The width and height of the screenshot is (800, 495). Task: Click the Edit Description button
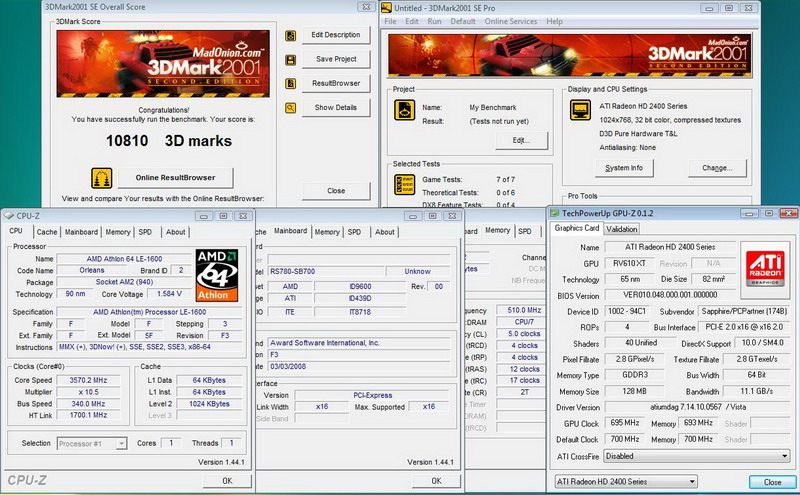click(336, 35)
